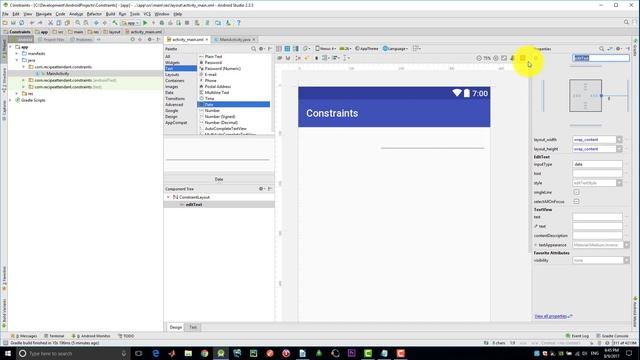Select Multiline Text in the Palette
This screenshot has width=640, height=360.
click(217, 93)
